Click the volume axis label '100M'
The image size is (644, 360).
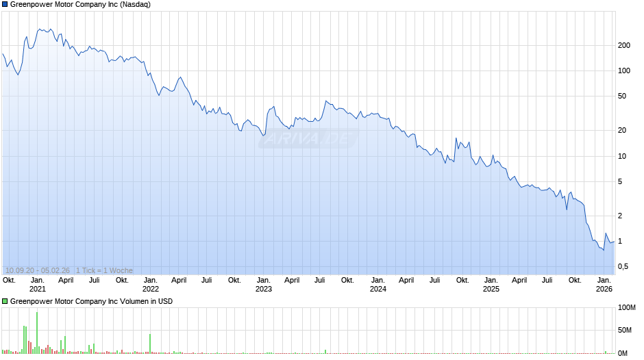627,308
